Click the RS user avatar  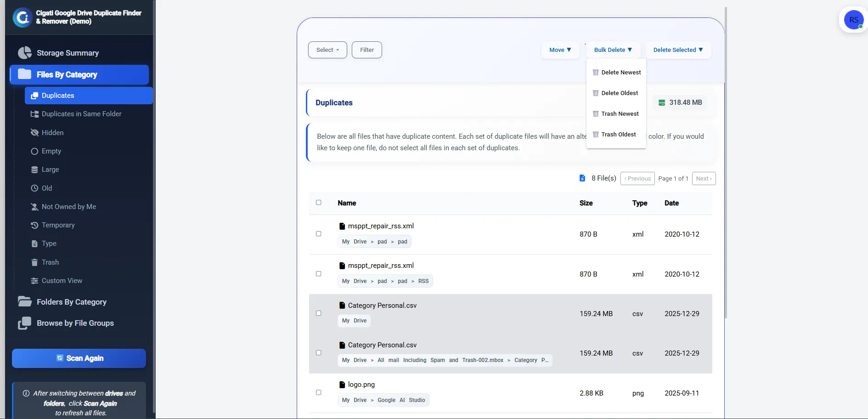[853, 20]
